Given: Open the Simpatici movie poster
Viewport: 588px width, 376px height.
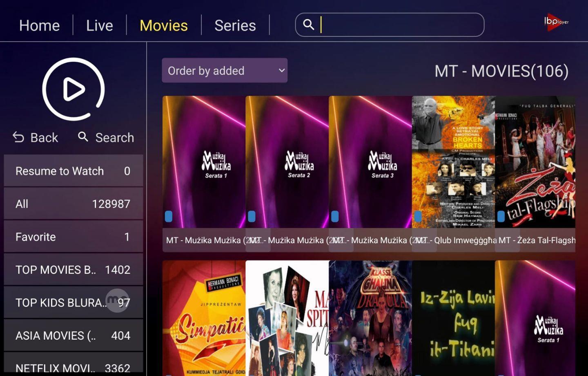Looking at the screenshot, I should (x=204, y=318).
